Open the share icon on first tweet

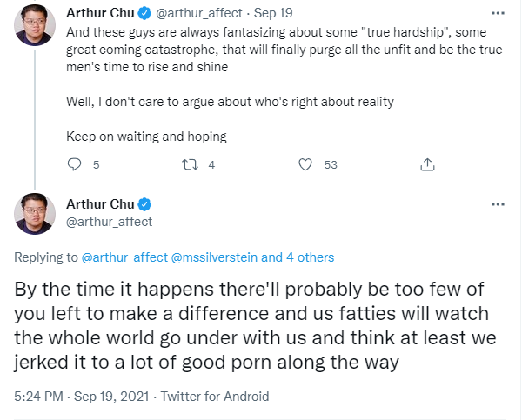[x=427, y=164]
